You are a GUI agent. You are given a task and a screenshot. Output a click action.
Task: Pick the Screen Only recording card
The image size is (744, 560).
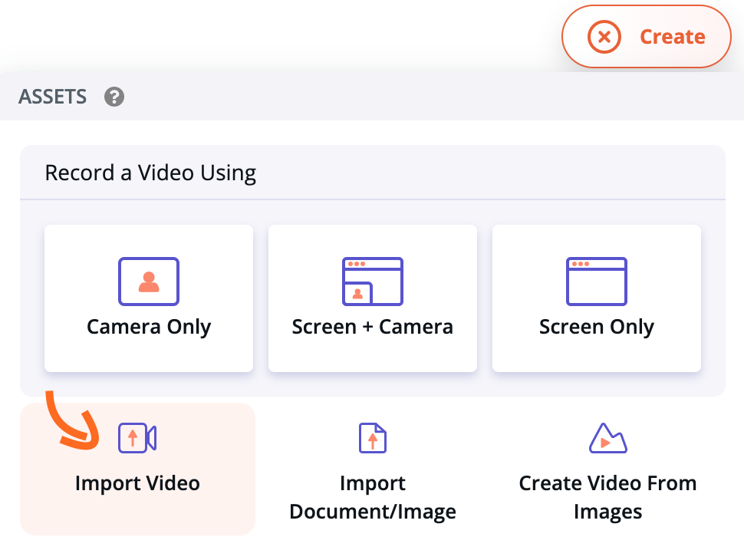click(x=597, y=298)
